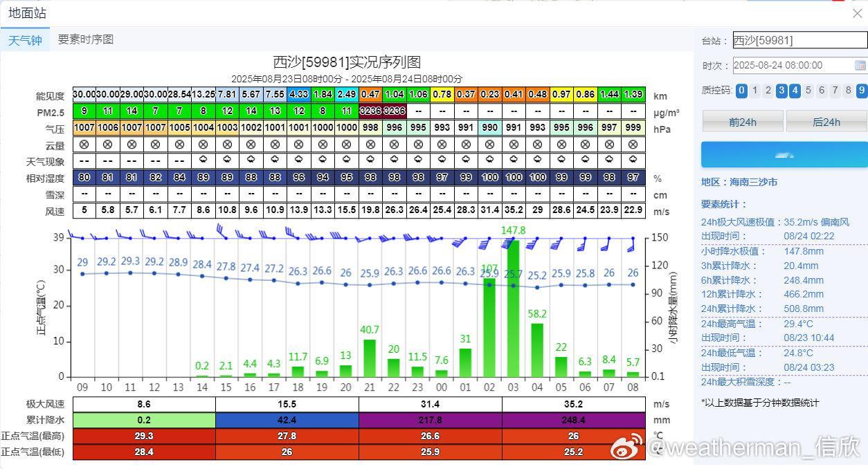Click visibility cell 4.33

click(299, 94)
